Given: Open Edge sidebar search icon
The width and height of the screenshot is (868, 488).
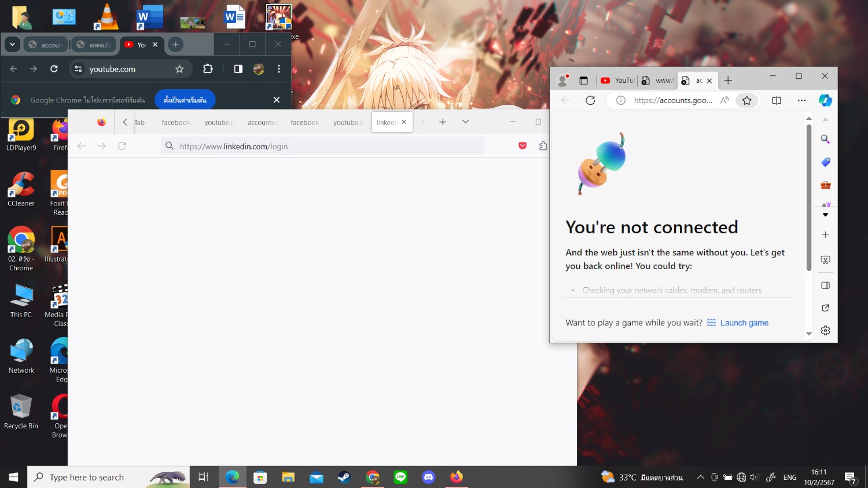Looking at the screenshot, I should 826,139.
